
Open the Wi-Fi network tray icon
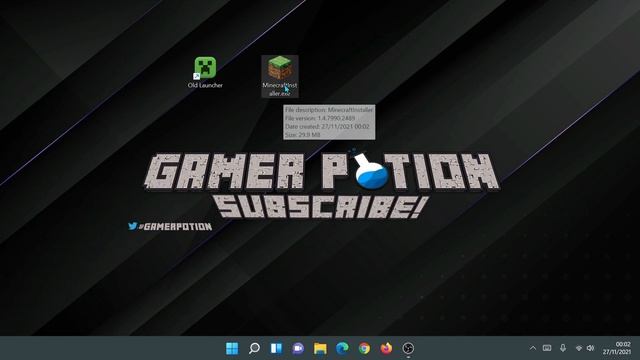tap(579, 348)
